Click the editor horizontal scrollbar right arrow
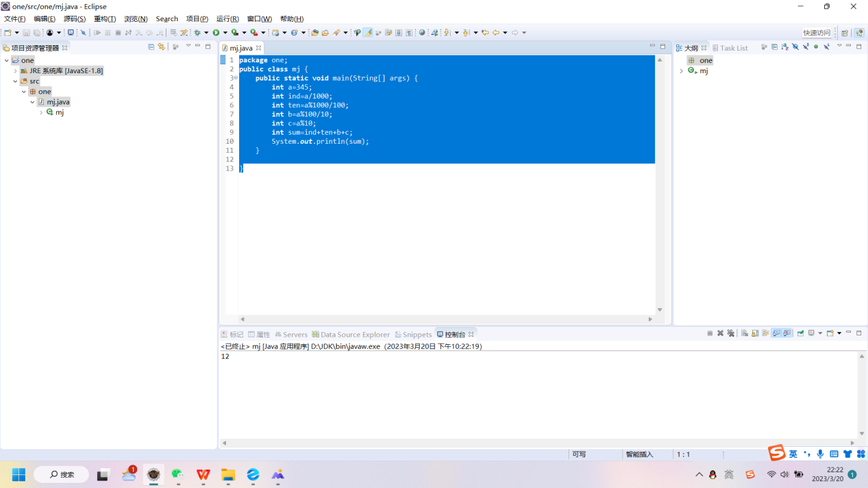 [650, 319]
